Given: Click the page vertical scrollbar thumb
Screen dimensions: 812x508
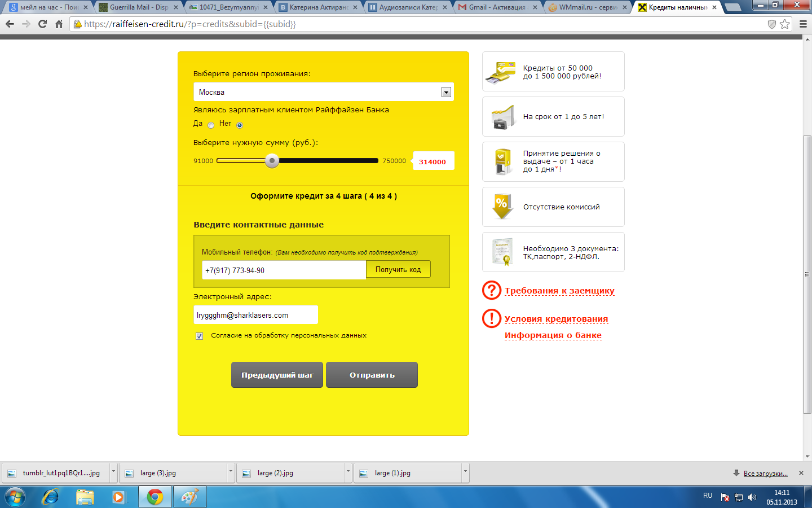Looking at the screenshot, I should point(807,274).
